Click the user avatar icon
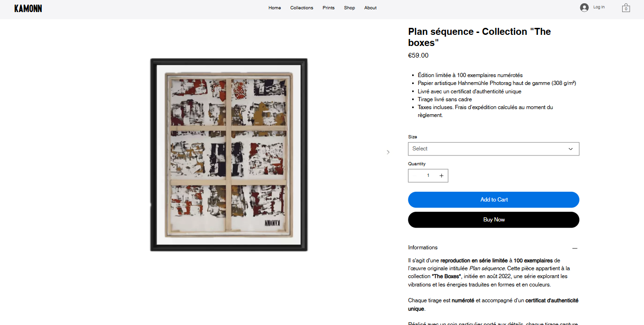Screen dimensions: 644x325 click(x=584, y=7)
